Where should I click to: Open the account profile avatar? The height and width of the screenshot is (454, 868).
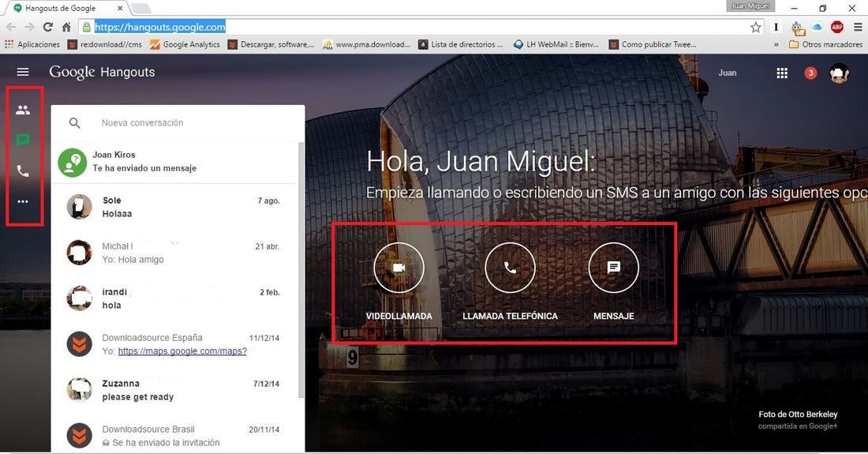click(840, 73)
